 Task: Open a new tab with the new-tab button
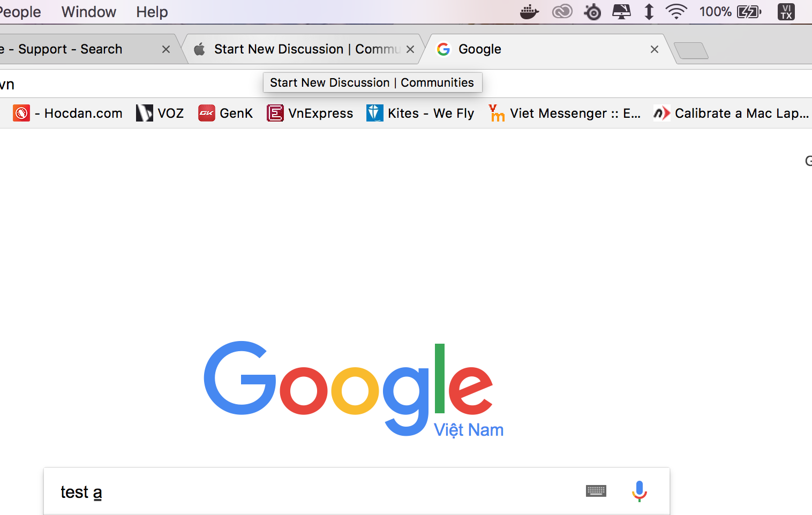pyautogui.click(x=691, y=51)
